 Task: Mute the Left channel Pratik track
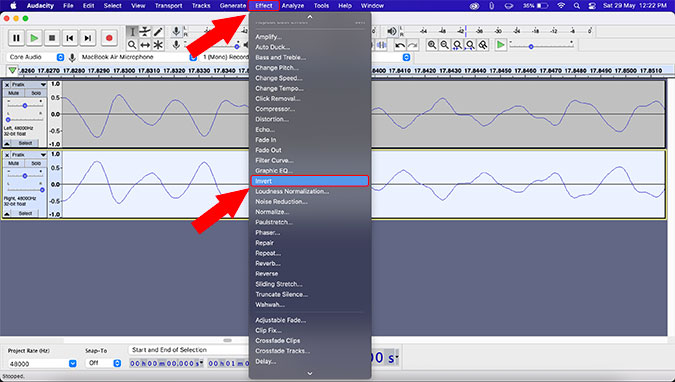[14, 93]
